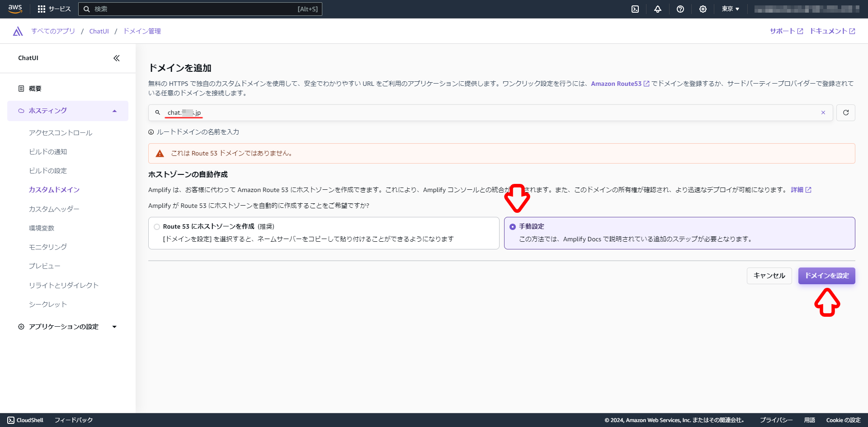Select カスタムドメイン in sidebar
This screenshot has height=427, width=868.
pos(54,190)
